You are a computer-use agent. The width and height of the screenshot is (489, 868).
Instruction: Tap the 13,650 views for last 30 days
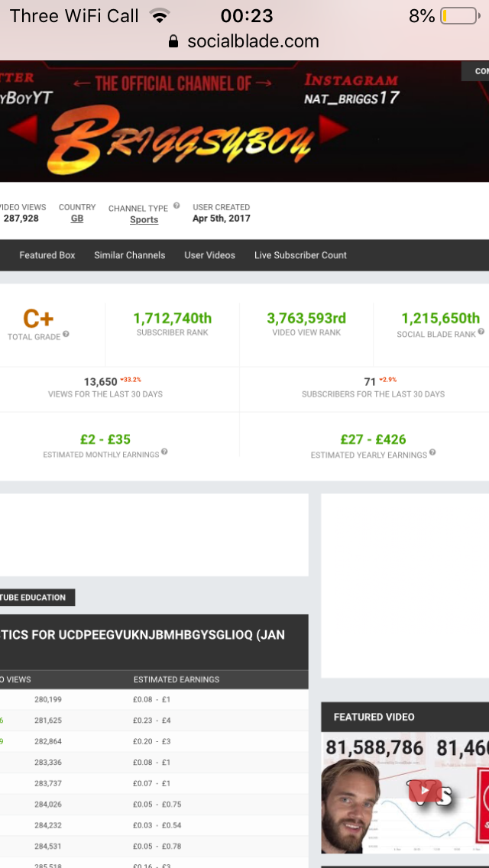[x=100, y=382]
